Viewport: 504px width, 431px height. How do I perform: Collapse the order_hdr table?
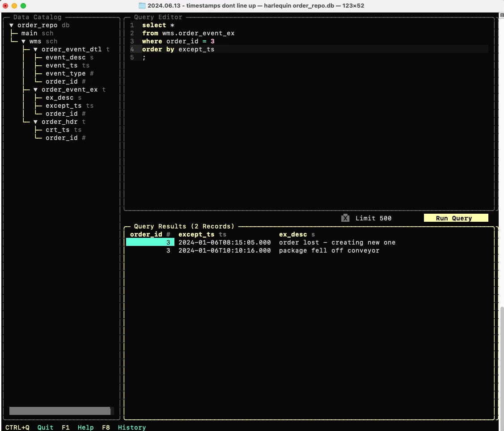coord(35,122)
